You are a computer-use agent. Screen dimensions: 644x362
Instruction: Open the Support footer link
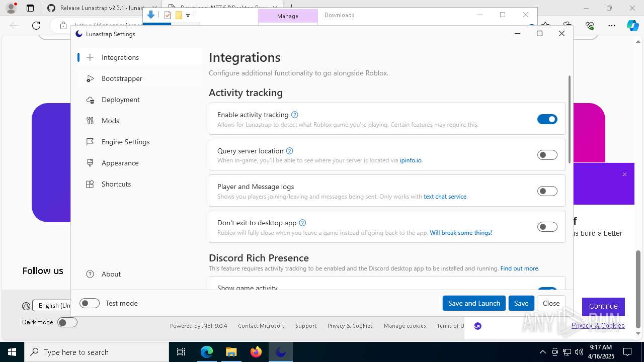(306, 326)
